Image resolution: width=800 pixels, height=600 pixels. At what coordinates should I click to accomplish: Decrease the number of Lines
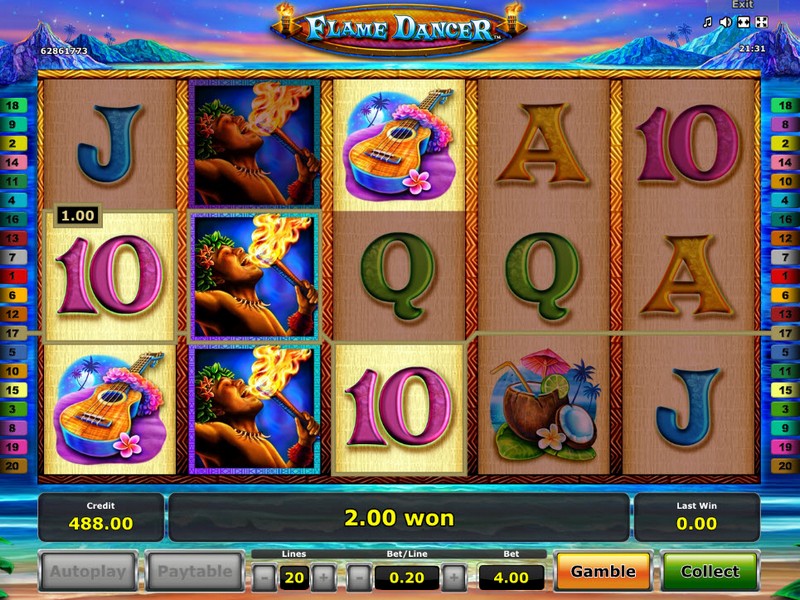(x=264, y=578)
